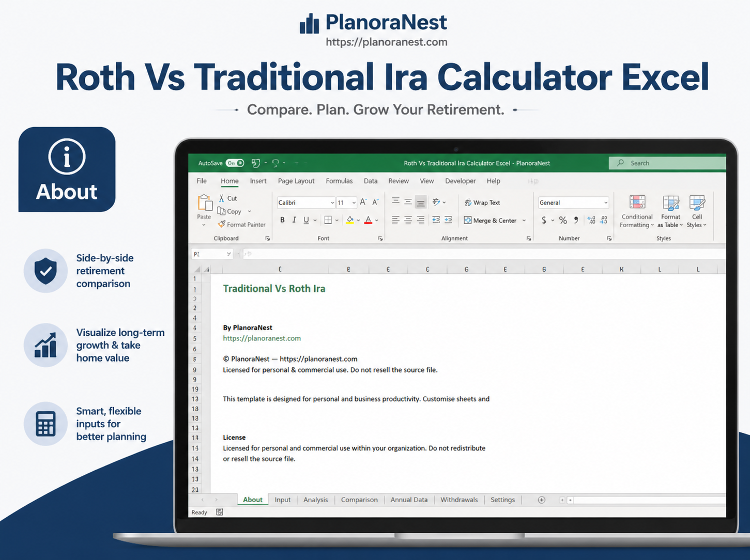750x560 pixels.
Task: Apply yellow fill color bucket
Action: (350, 220)
